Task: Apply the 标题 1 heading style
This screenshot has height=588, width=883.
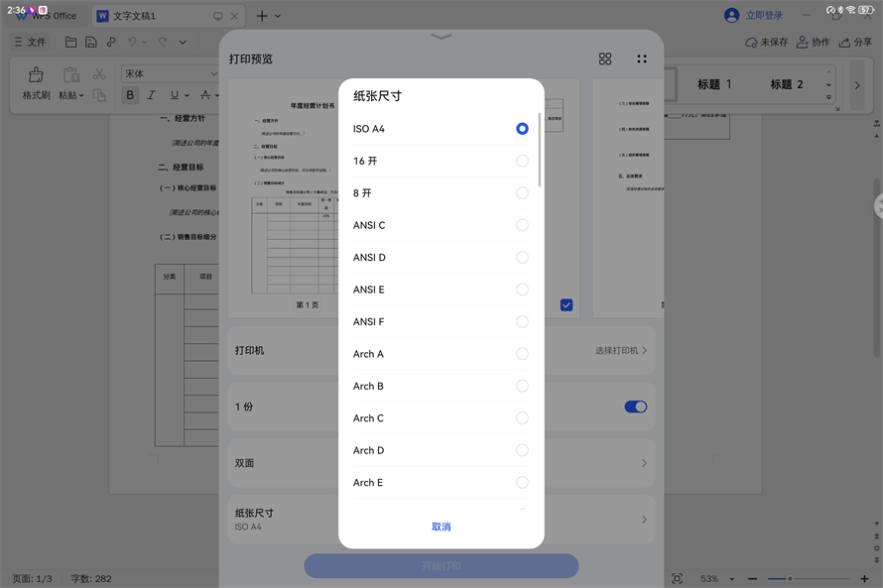Action: click(714, 84)
